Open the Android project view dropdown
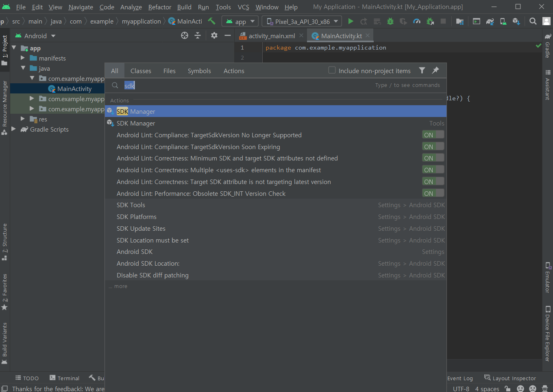This screenshot has width=553, height=392. [35, 36]
